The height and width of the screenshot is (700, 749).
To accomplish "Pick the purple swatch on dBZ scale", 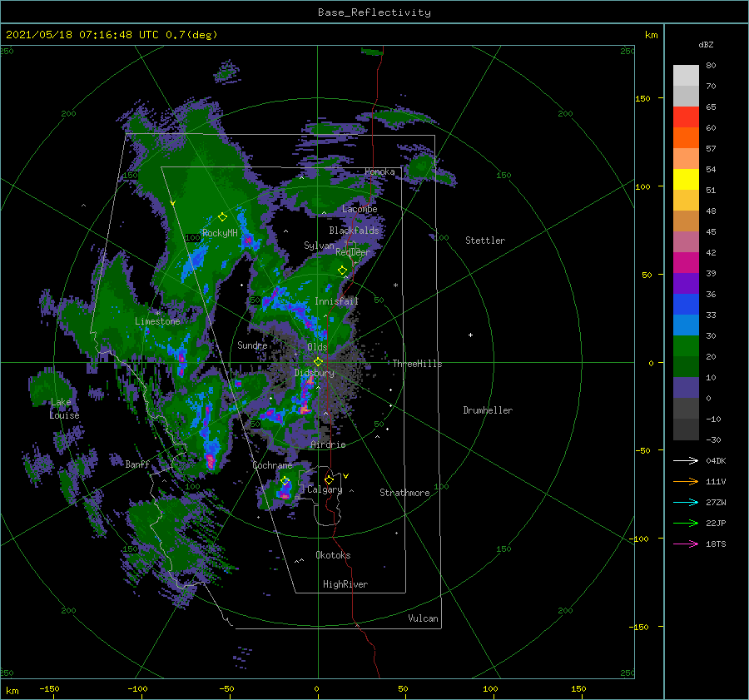I will tap(686, 284).
